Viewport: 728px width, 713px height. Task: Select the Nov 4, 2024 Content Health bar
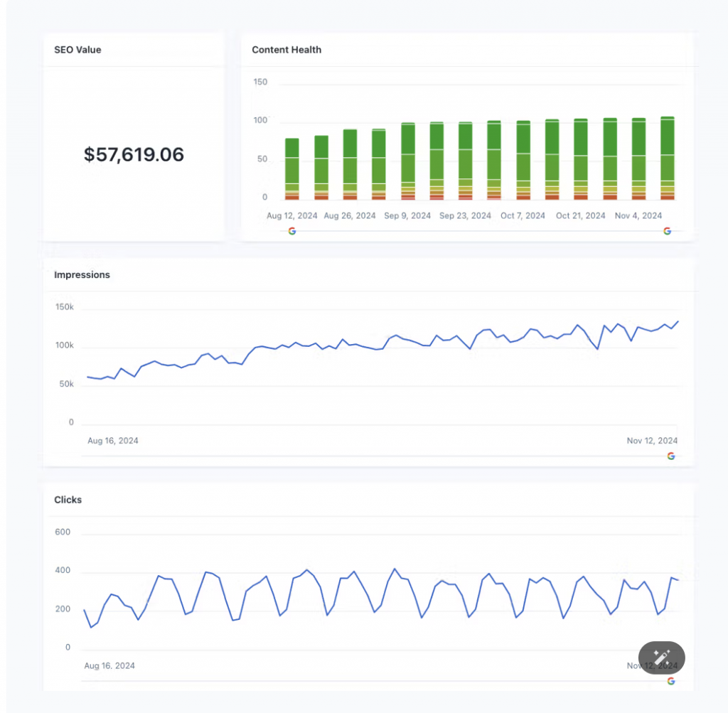point(638,159)
